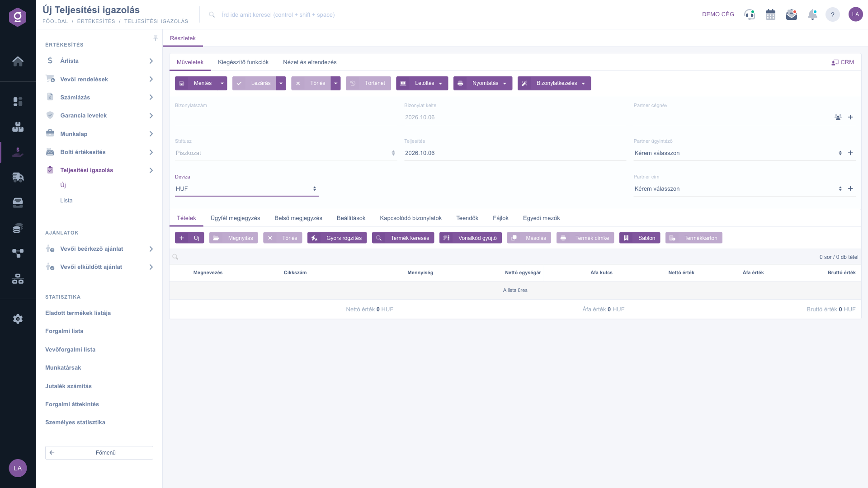Click the Sablon button
Viewport: 868px width, 488px height.
(640, 238)
